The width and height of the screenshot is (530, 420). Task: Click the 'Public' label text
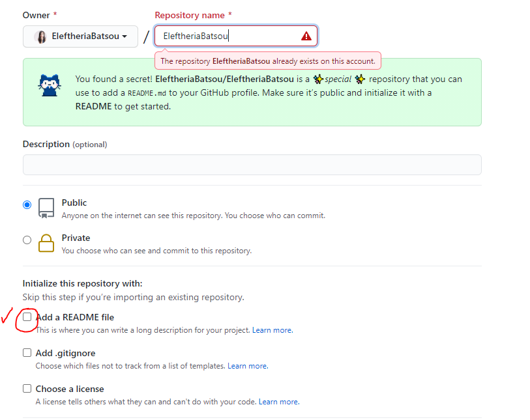coord(74,203)
